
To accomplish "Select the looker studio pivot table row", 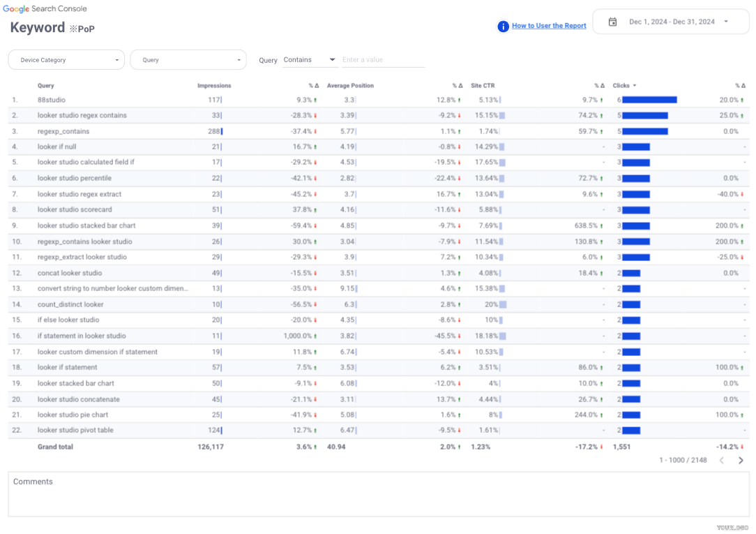I will (75, 430).
